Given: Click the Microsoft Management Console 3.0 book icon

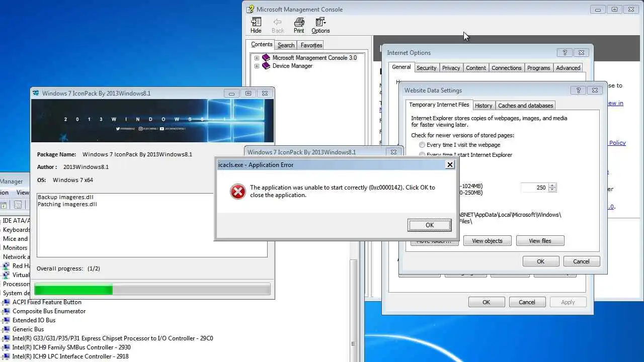Looking at the screenshot, I should click(x=266, y=58).
